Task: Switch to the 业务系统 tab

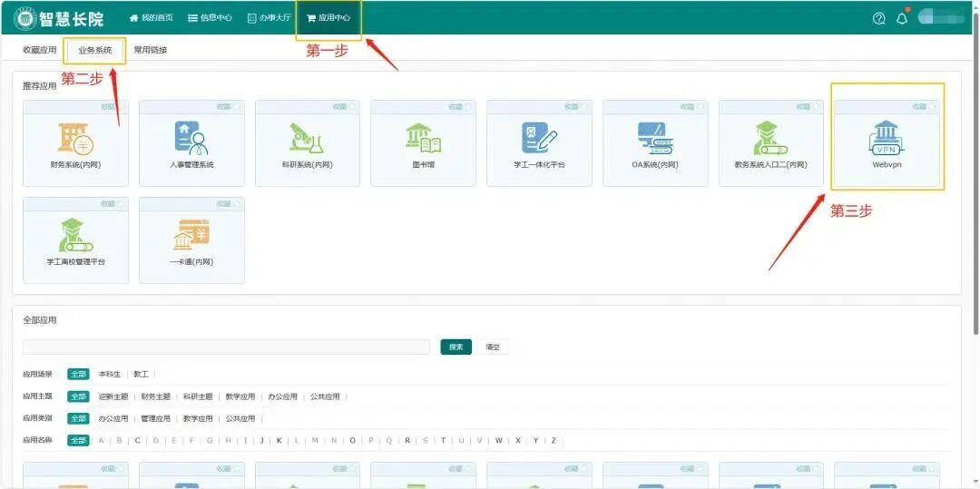Action: [95, 50]
